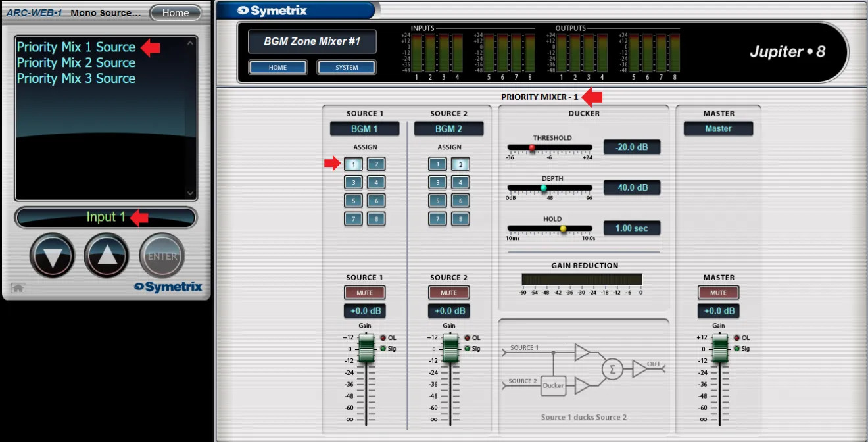The width and height of the screenshot is (868, 442).
Task: Select Priority Mix 1 Source in the list
Action: pyautogui.click(x=76, y=47)
